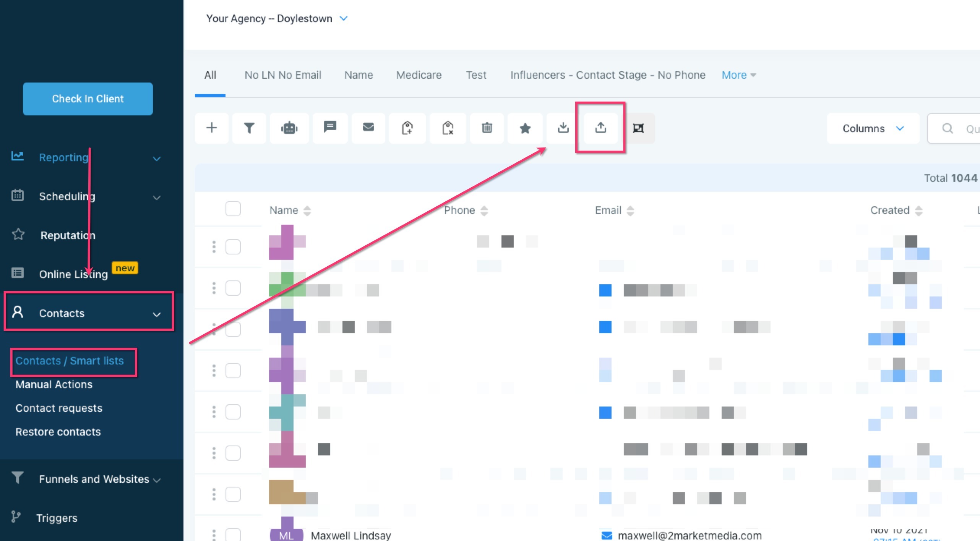Click the send email envelope icon
This screenshot has width=980, height=541.
pos(368,127)
